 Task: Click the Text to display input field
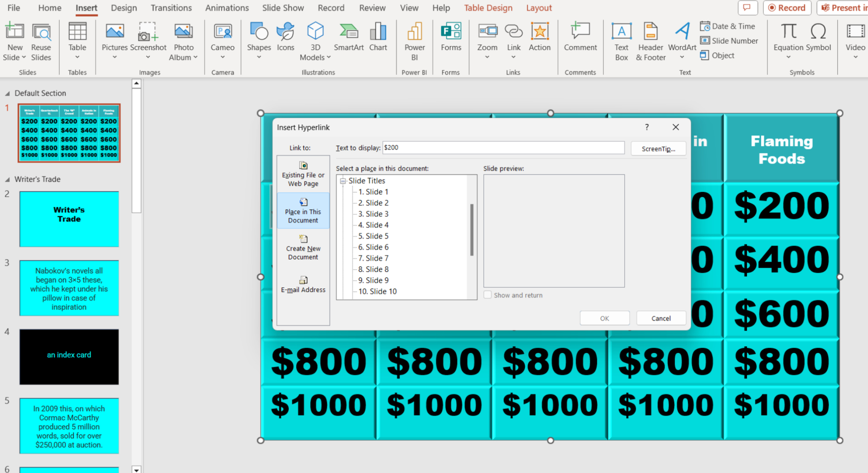pos(503,148)
